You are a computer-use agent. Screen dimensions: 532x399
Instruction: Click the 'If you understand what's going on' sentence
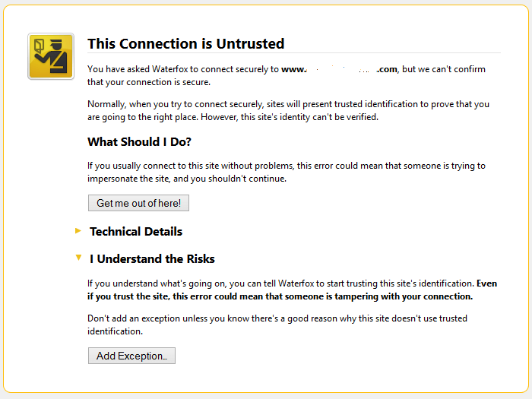click(280, 283)
